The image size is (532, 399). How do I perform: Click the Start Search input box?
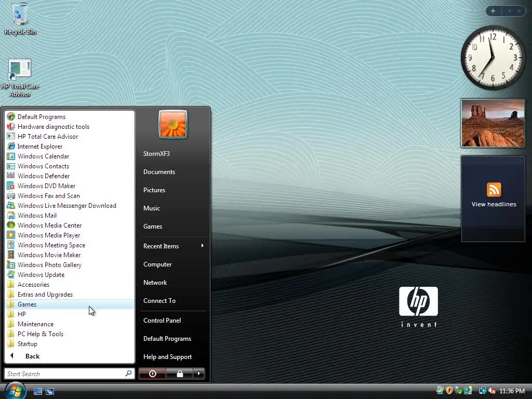coord(70,374)
